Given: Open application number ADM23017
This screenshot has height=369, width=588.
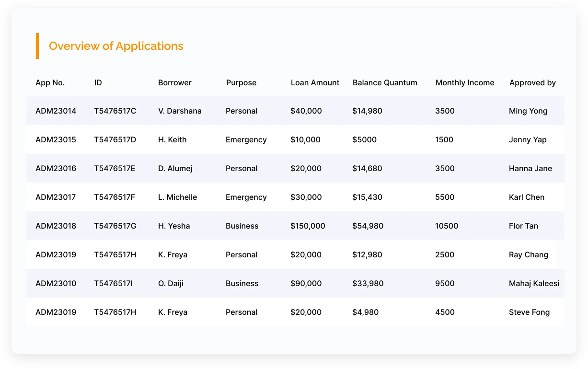Looking at the screenshot, I should click(56, 197).
